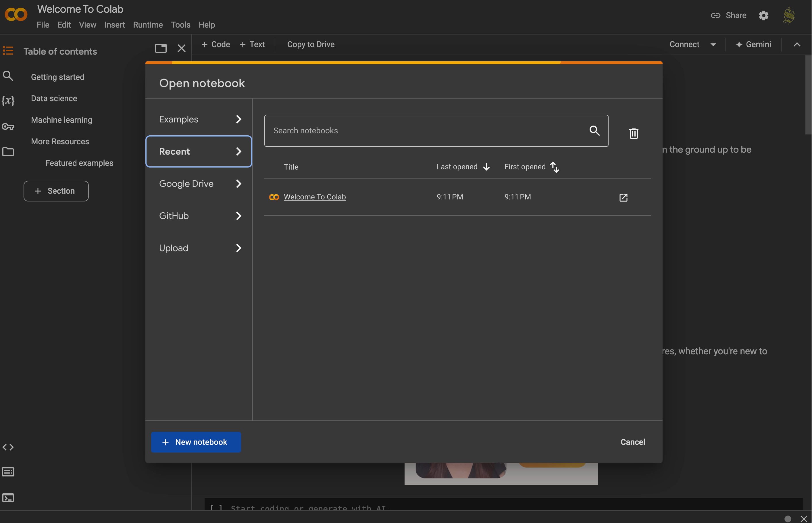Open the Welcome To Colab link

(315, 197)
